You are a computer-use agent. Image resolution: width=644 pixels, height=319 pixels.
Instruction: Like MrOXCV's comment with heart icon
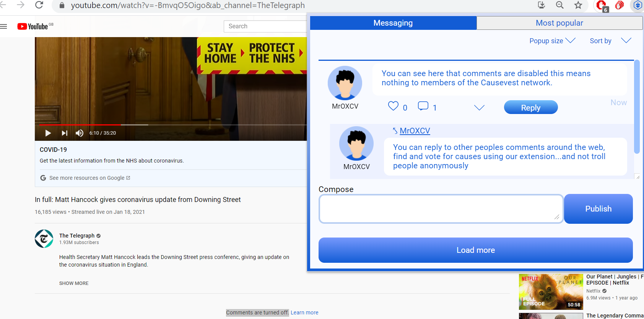[393, 106]
